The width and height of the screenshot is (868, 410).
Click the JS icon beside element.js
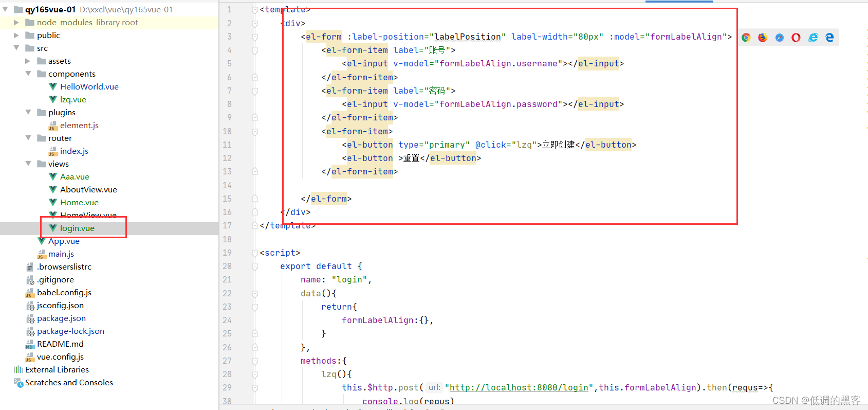click(x=53, y=126)
